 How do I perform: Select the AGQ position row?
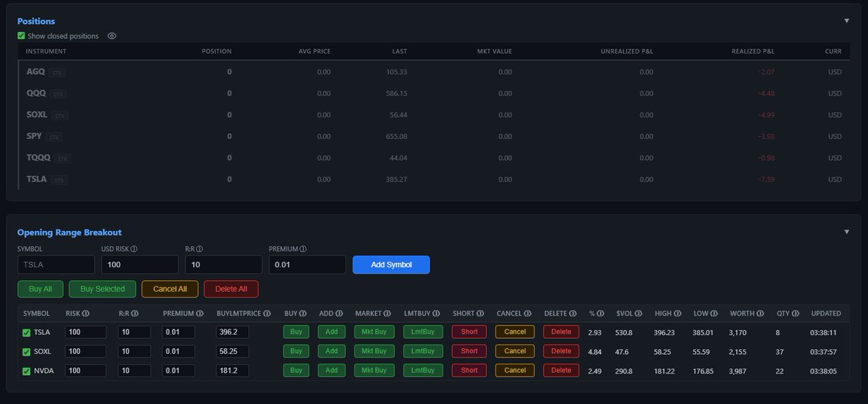(x=434, y=72)
